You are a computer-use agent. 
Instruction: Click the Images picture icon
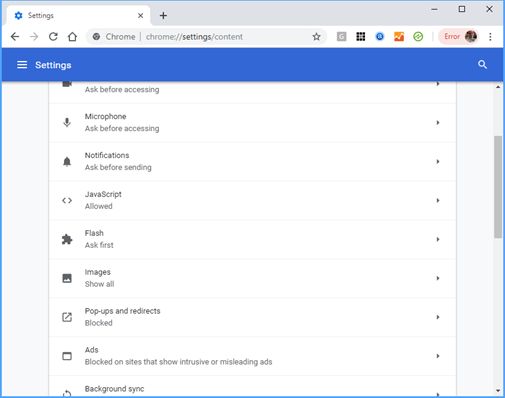(67, 278)
